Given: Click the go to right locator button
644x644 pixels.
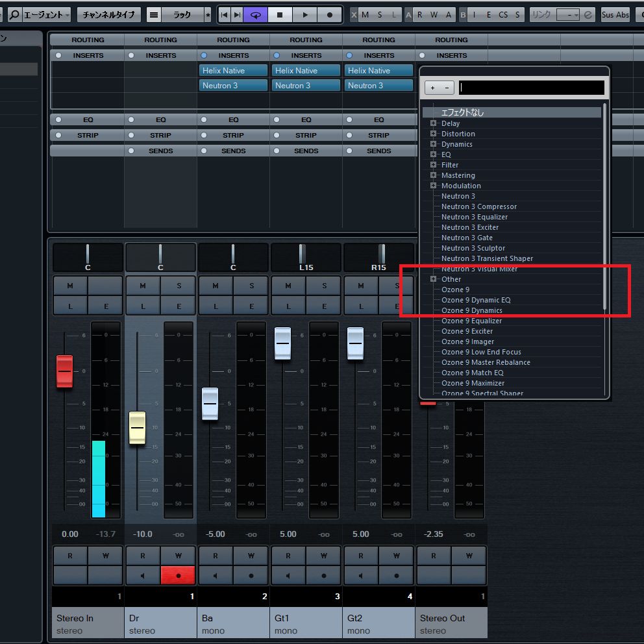Looking at the screenshot, I should tap(237, 15).
